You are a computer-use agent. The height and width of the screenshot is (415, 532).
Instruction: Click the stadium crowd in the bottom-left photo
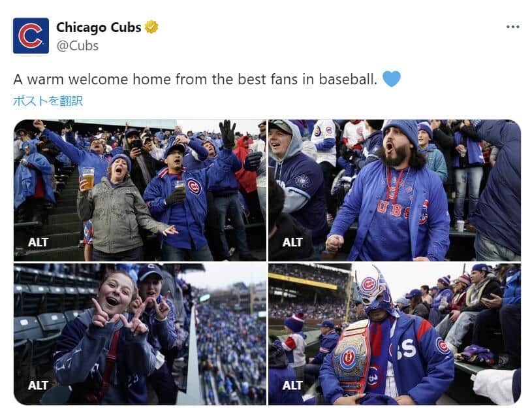coord(231,353)
